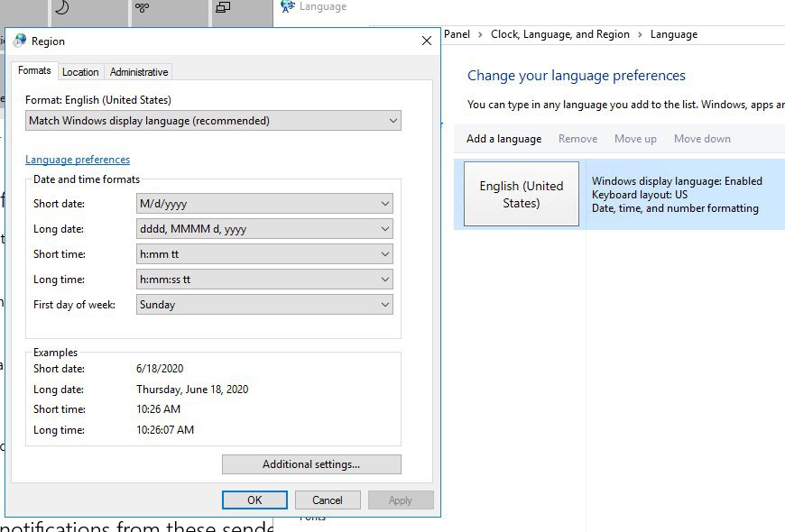Open the Long time format dropdown

[x=264, y=280]
